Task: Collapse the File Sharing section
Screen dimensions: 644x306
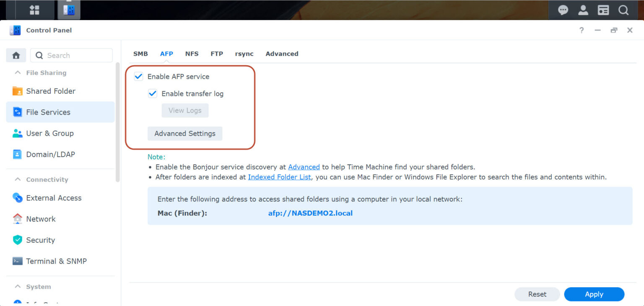Action: click(18, 72)
